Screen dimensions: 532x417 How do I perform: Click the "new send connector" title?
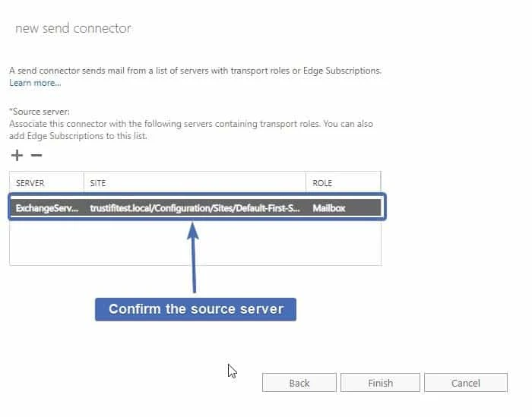[73, 28]
